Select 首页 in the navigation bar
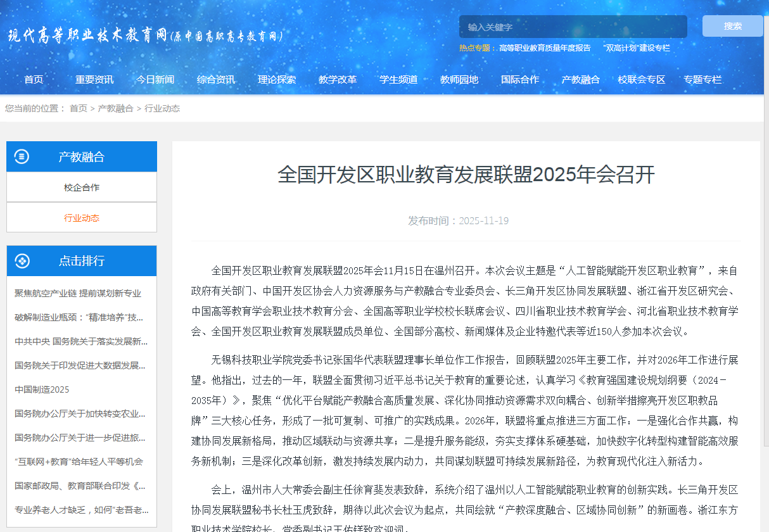This screenshot has width=769, height=532. 33,79
